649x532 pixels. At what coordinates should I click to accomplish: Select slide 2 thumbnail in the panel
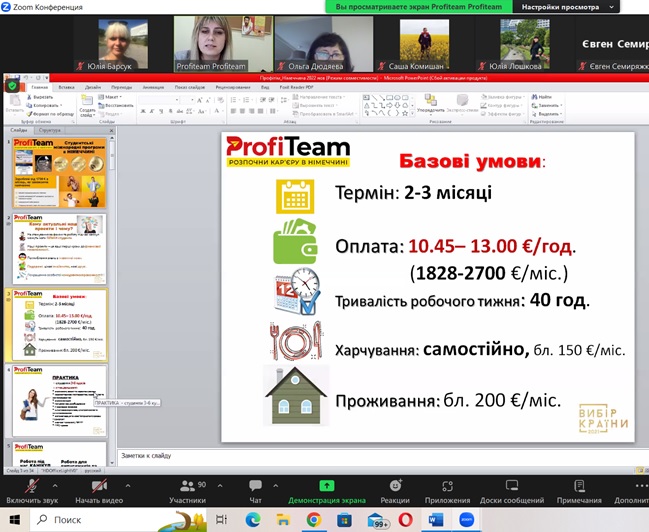pyautogui.click(x=60, y=249)
